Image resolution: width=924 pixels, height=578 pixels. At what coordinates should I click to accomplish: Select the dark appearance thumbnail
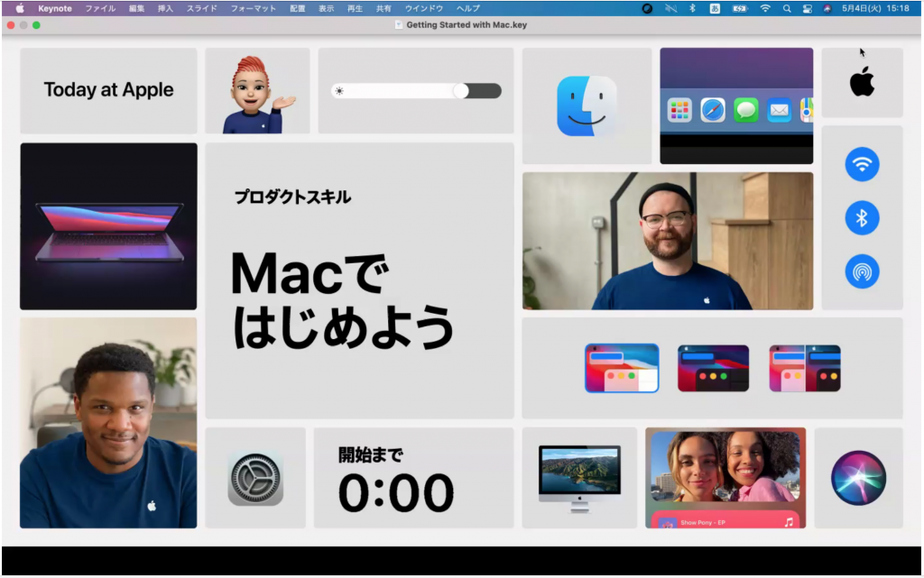point(713,368)
